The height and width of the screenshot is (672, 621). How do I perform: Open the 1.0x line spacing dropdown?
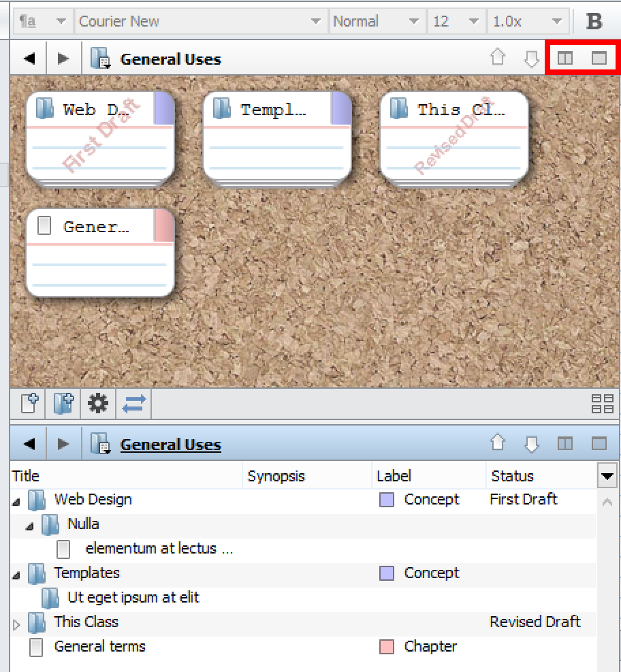tap(528, 22)
